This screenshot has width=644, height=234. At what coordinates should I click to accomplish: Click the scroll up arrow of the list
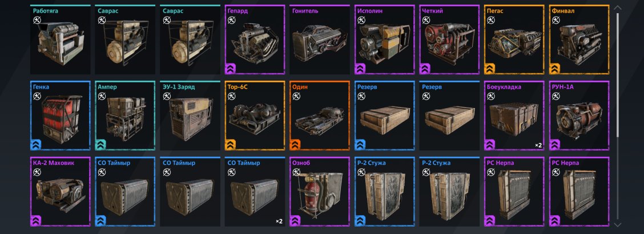[617, 7]
